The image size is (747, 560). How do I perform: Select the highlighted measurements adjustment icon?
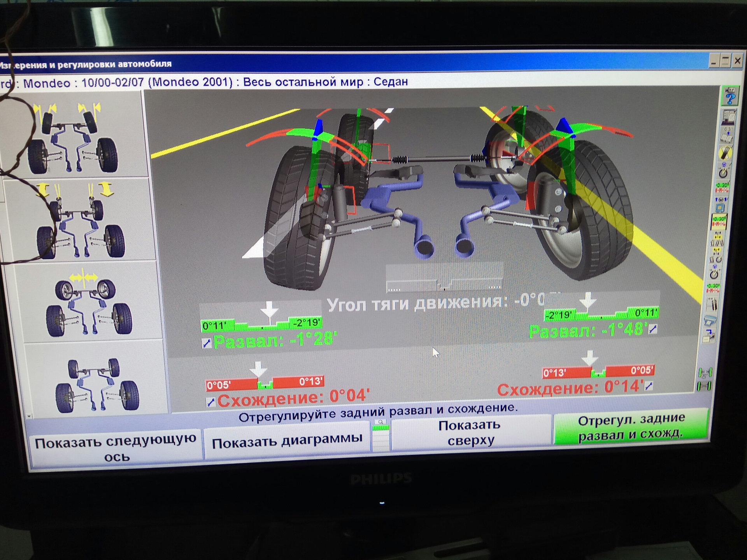pos(719,222)
